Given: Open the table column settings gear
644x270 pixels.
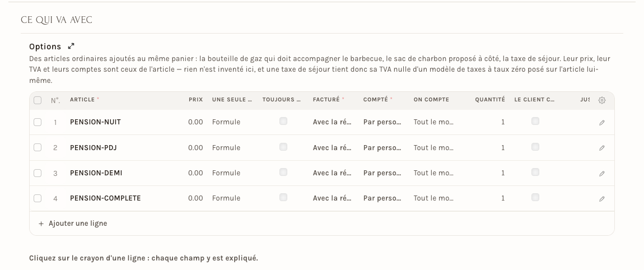Looking at the screenshot, I should point(601,100).
